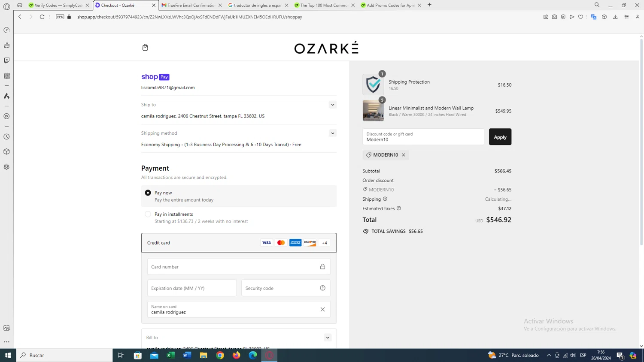Take a snapshot with camera toolbar icon
The width and height of the screenshot is (644, 362).
tap(554, 17)
